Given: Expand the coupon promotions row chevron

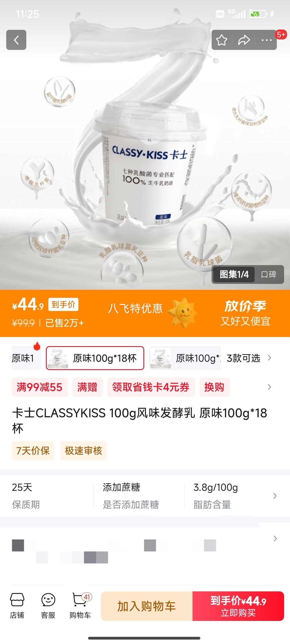Looking at the screenshot, I should pos(269,387).
